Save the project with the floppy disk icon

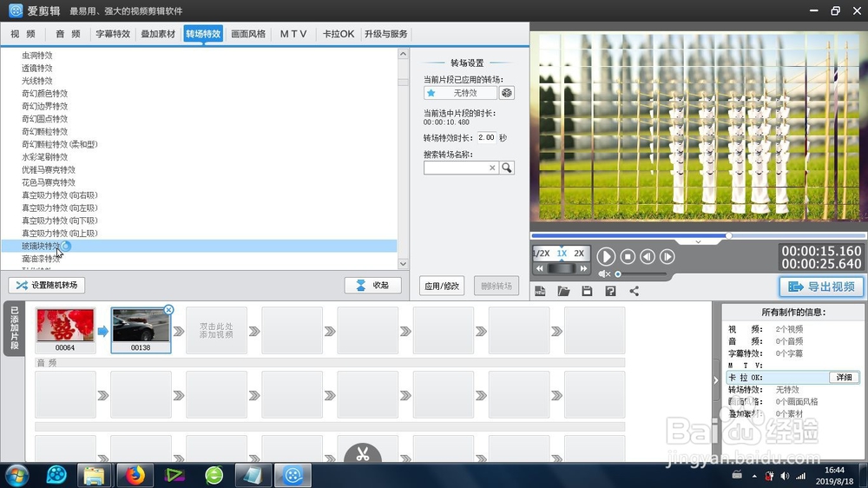(587, 292)
